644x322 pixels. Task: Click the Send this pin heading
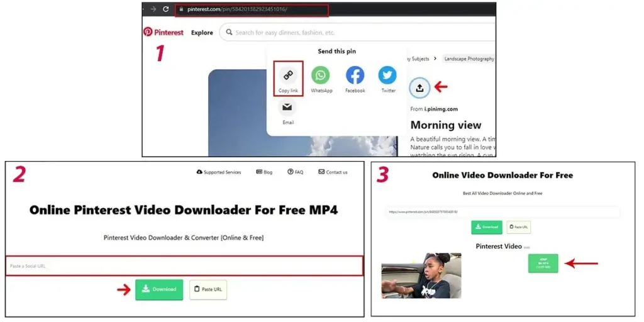pyautogui.click(x=337, y=52)
